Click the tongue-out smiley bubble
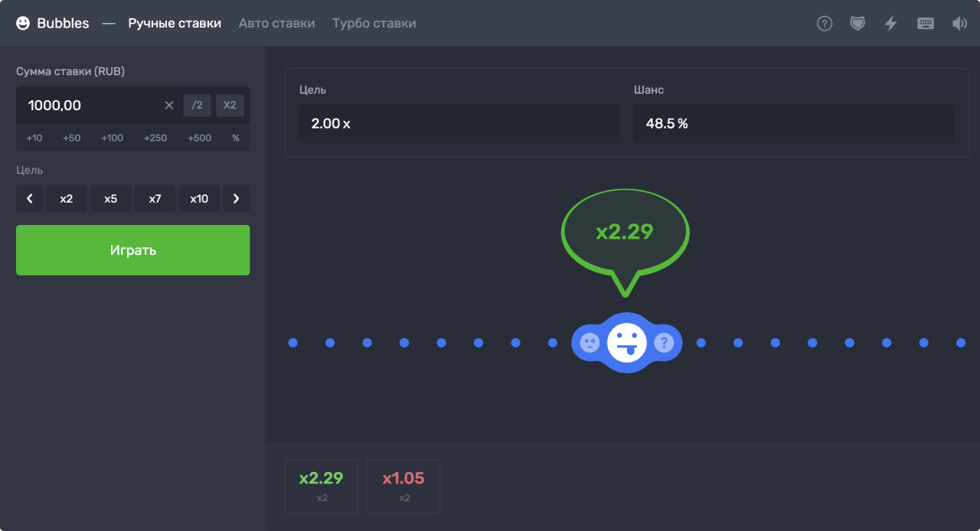This screenshot has width=980, height=531. click(626, 342)
